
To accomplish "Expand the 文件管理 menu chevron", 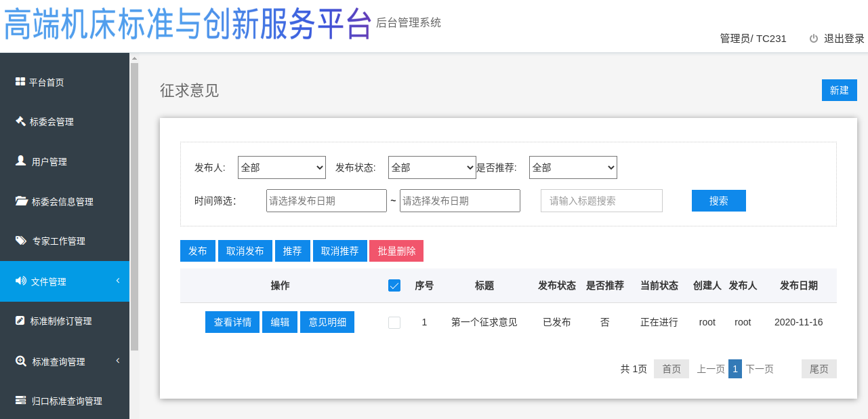I will click(x=118, y=281).
